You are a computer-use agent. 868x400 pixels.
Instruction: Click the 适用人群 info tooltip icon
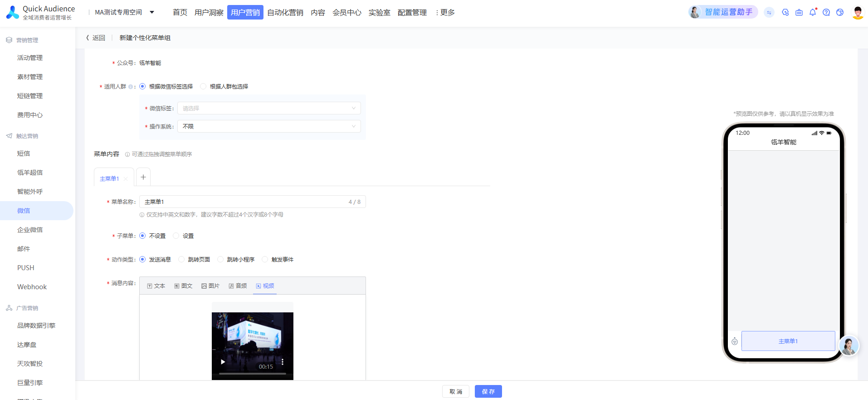(x=131, y=87)
